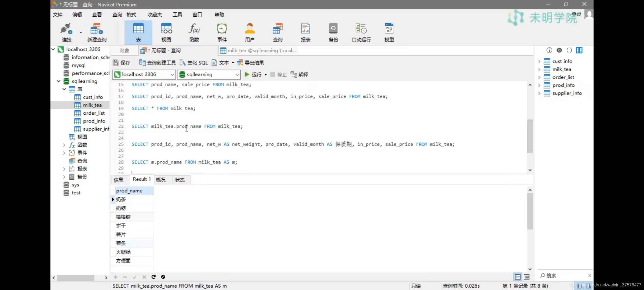644x290 pixels.
Task: Click the 美化 SQL (beautify SQL) button
Action: click(194, 63)
